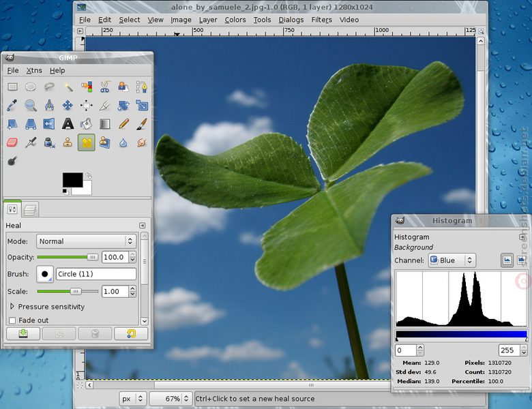Select the Flip tool
Image resolution: width=532 pixels, height=409 pixels.
(49, 124)
